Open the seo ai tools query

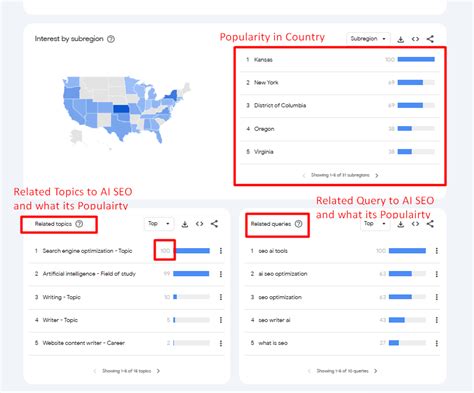[x=273, y=251]
